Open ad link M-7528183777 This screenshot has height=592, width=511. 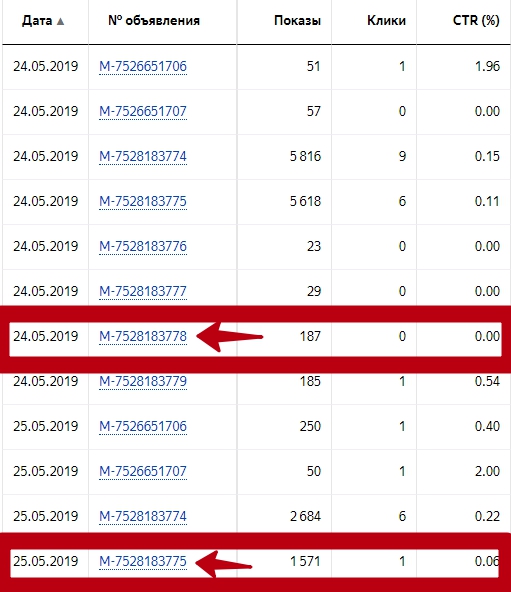pos(143,291)
